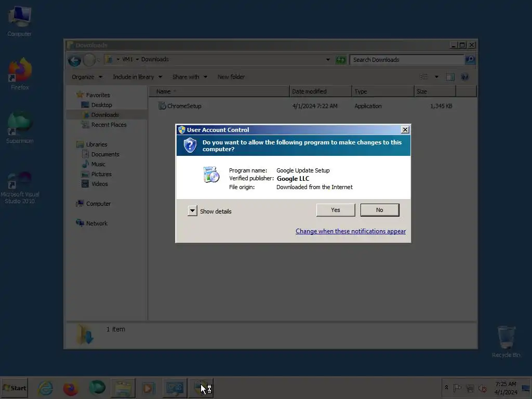Click No in User Account Control dialog
532x399 pixels.
[x=380, y=210]
